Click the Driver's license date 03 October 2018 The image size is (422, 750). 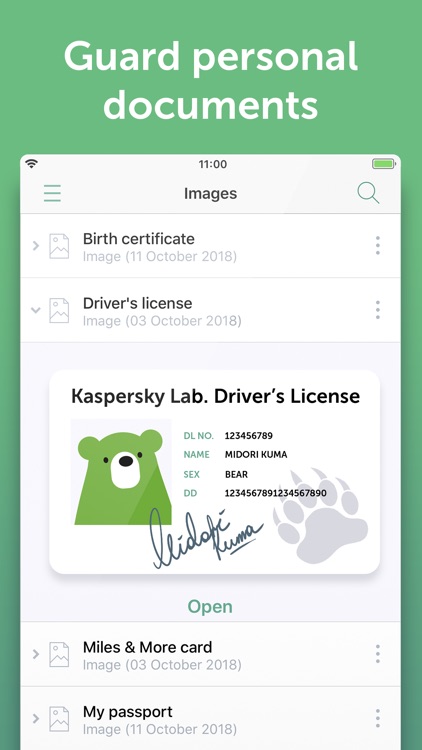pyautogui.click(x=162, y=320)
